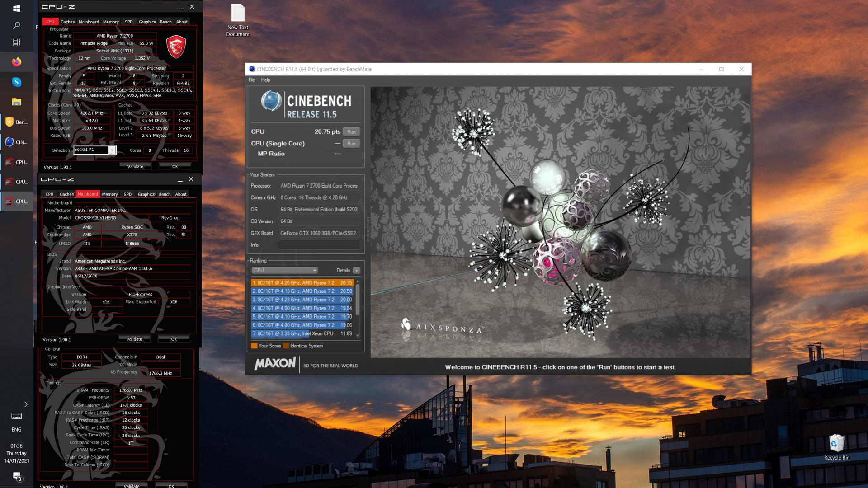868x488 pixels.
Task: Click Cinebench globe logo
Action: (x=271, y=101)
